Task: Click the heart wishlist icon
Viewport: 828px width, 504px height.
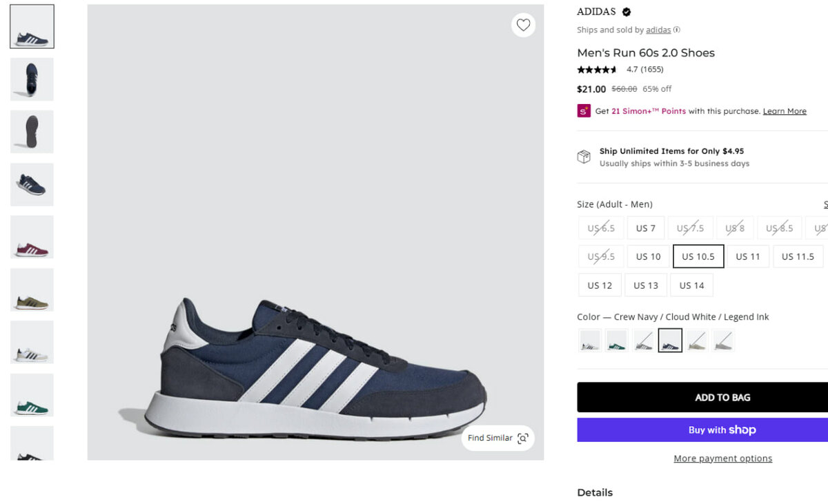Action: tap(523, 26)
